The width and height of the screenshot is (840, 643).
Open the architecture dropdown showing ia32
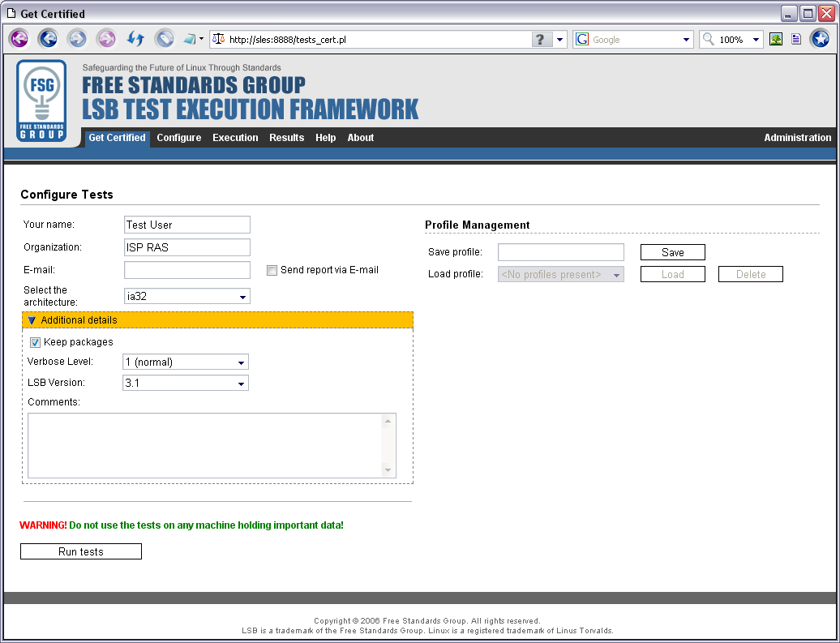tap(187, 296)
